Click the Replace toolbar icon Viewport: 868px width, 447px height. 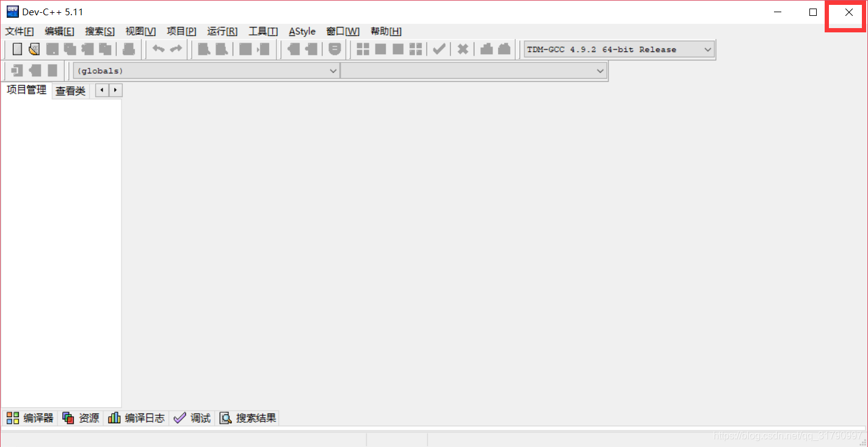coord(222,49)
